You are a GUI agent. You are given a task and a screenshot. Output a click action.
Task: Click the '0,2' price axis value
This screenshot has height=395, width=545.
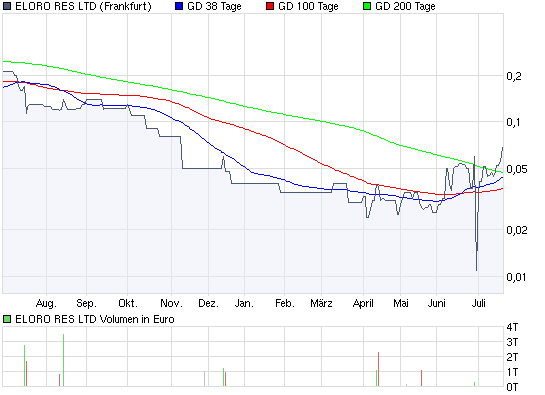click(x=514, y=76)
